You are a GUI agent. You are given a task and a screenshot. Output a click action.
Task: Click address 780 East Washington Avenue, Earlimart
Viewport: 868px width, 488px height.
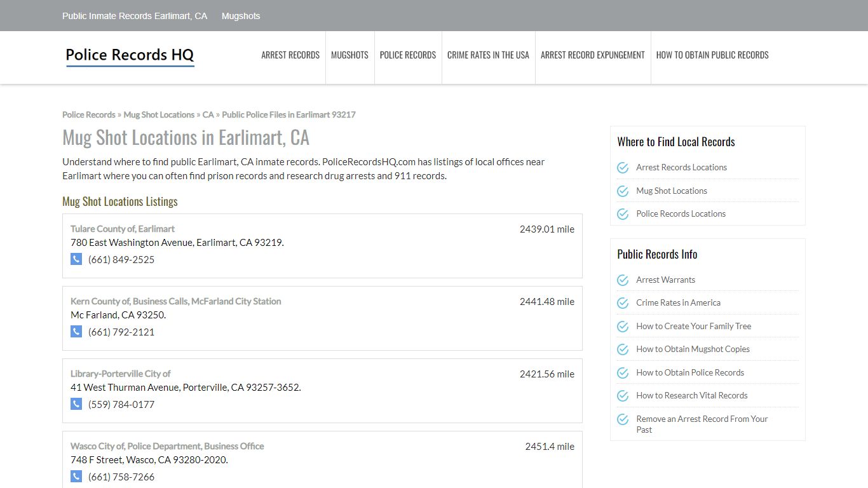[x=177, y=242]
